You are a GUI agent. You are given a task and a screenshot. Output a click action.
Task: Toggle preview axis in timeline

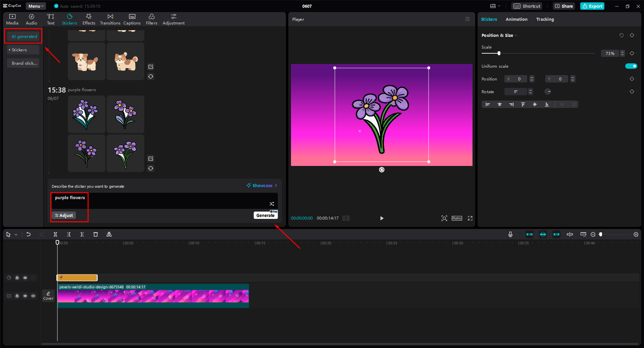[570, 234]
